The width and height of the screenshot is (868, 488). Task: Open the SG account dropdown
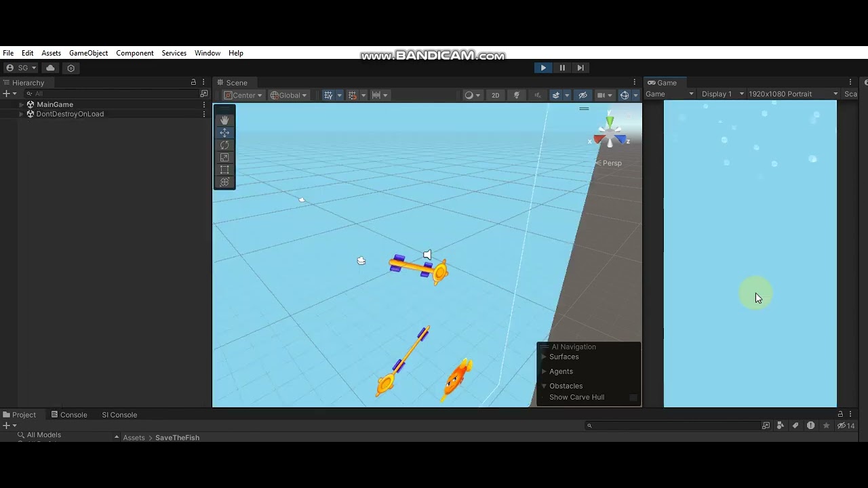click(21, 68)
